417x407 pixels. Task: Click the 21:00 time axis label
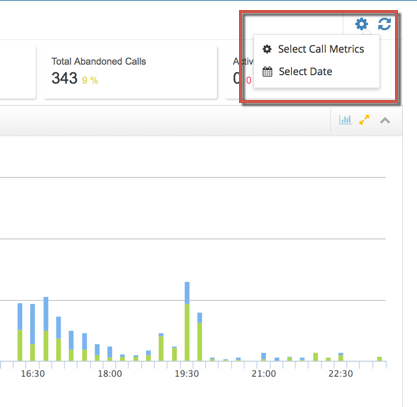264,374
